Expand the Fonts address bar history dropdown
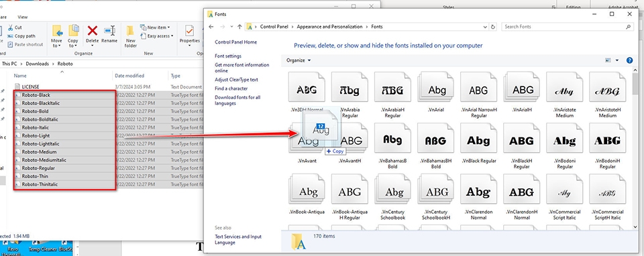644x256 pixels. 486,27
